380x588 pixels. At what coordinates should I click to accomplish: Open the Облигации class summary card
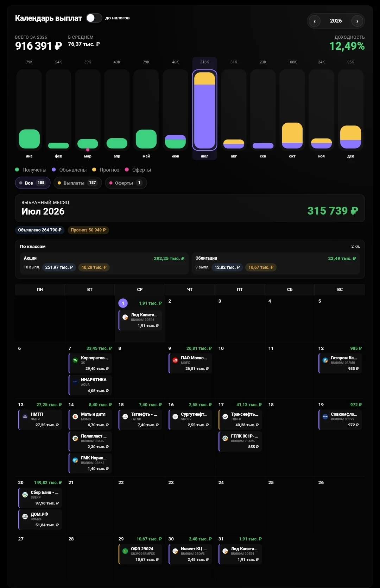[x=276, y=263]
